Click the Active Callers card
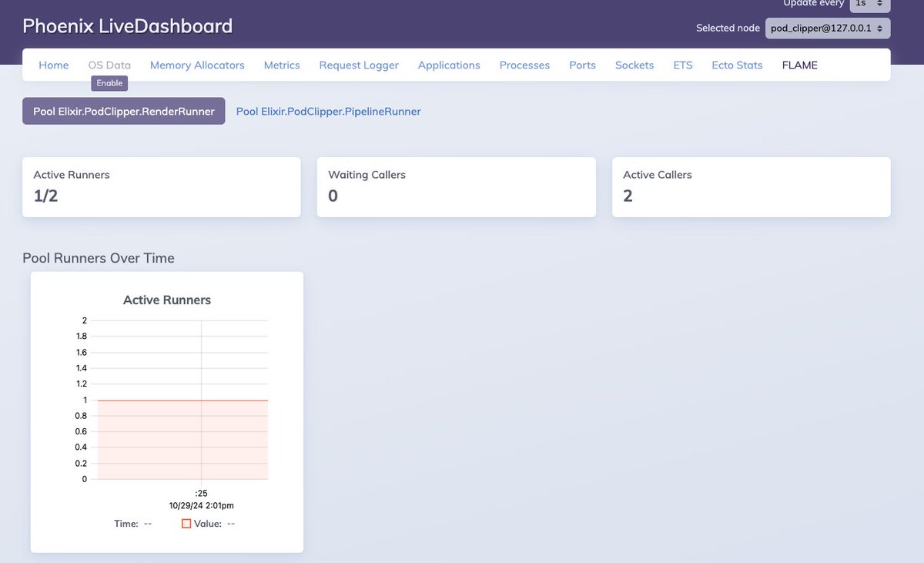 751,186
